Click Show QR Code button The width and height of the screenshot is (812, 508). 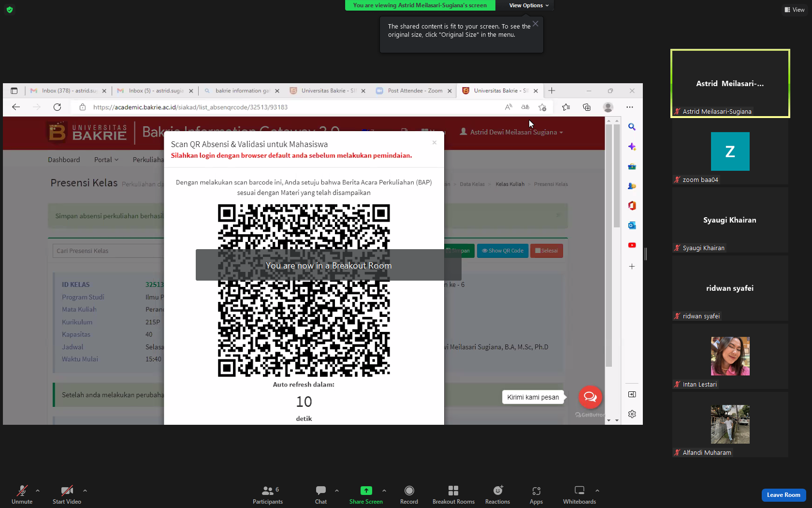503,251
